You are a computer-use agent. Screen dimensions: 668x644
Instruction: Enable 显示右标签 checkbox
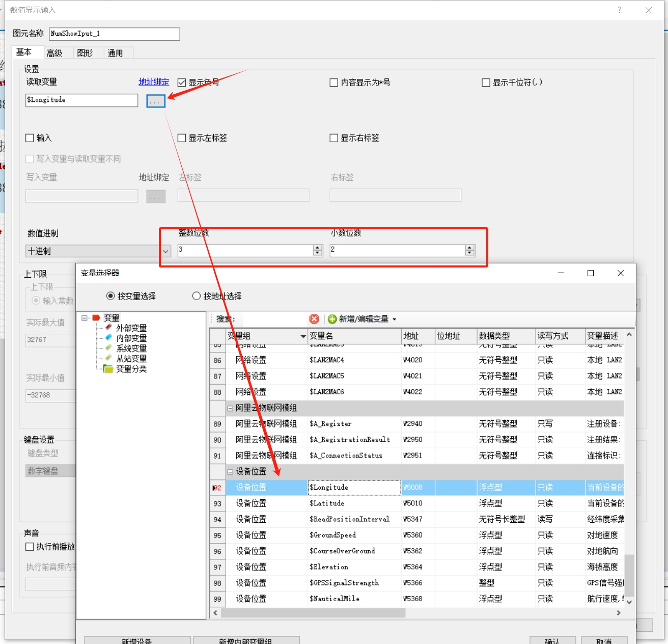coord(334,138)
